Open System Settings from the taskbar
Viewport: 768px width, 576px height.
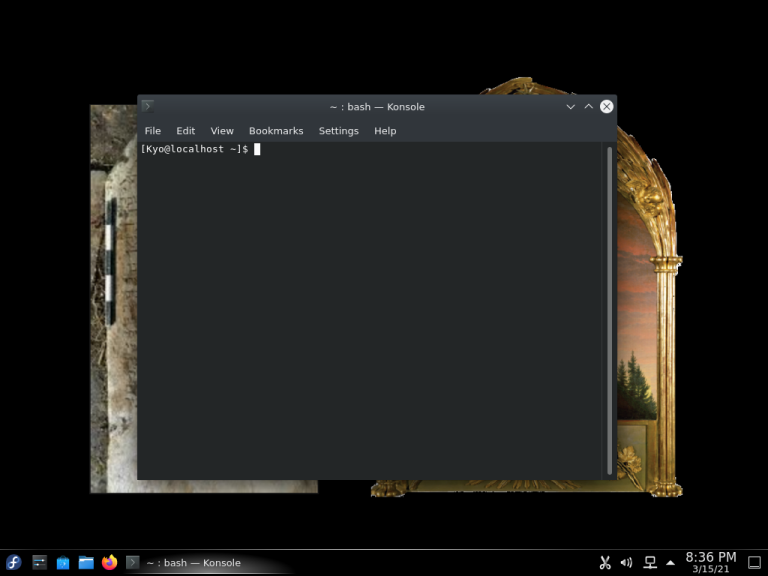pos(39,562)
